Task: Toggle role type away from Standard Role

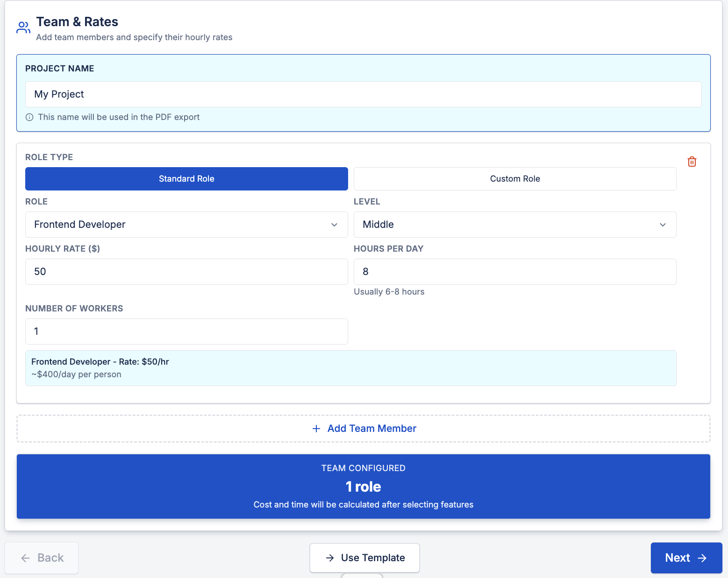Action: point(514,179)
